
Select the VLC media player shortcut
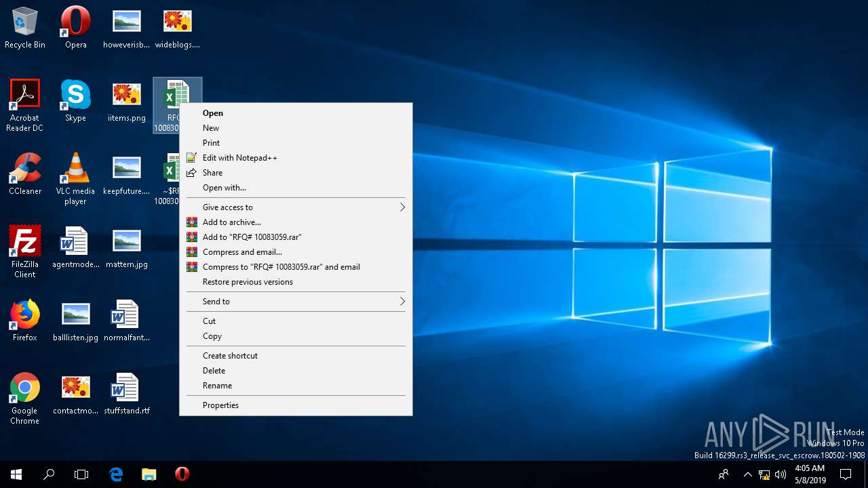coord(75,178)
